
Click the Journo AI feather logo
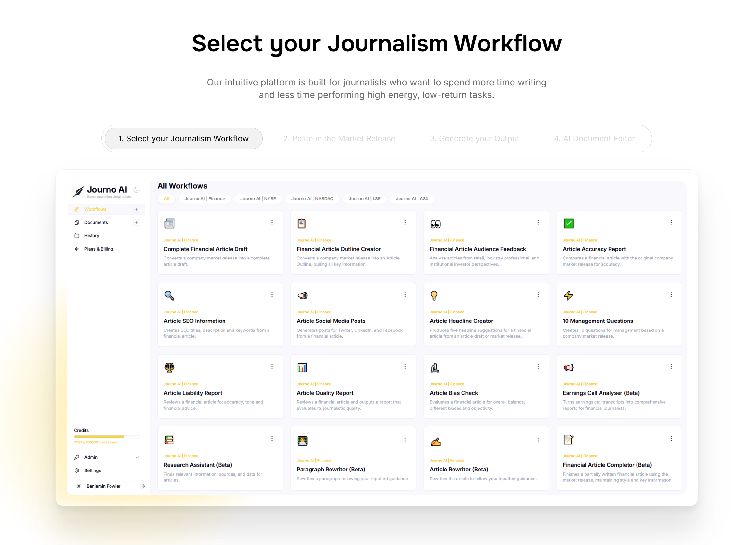coord(78,191)
